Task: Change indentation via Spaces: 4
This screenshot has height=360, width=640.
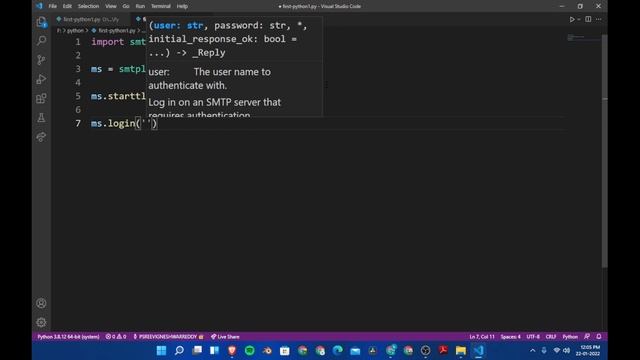Action: 510,337
